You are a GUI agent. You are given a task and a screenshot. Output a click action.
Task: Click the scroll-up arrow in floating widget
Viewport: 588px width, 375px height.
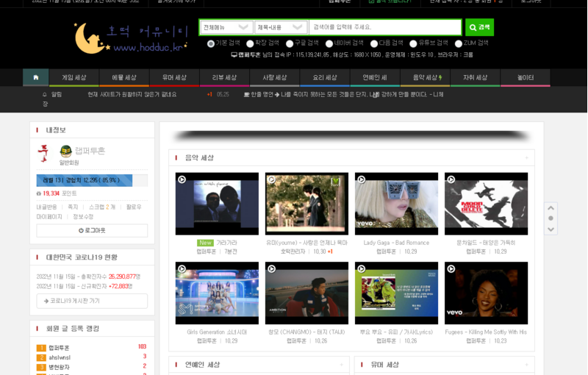click(x=551, y=208)
